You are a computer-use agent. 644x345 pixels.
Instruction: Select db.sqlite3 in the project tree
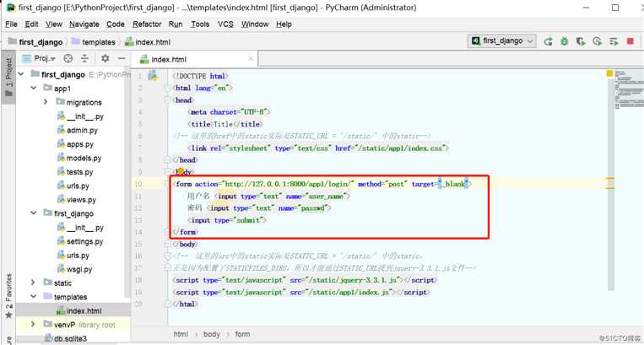coord(70,339)
